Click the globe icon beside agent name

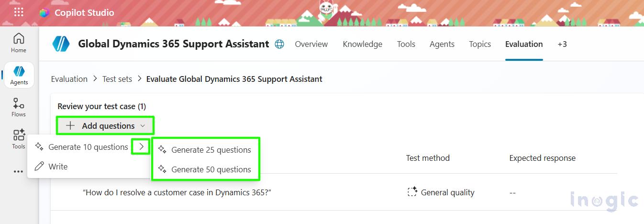[x=279, y=44]
